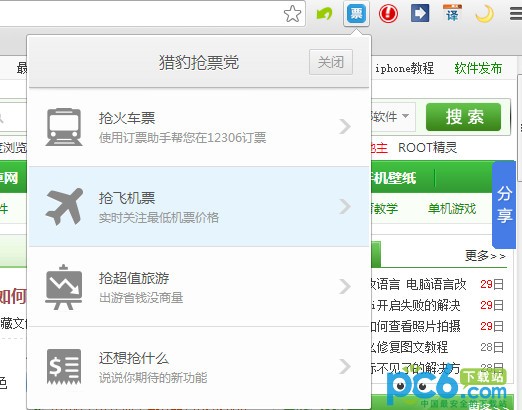Expand the chevron beside 抢飞机票
The image size is (522, 410).
pos(345,206)
